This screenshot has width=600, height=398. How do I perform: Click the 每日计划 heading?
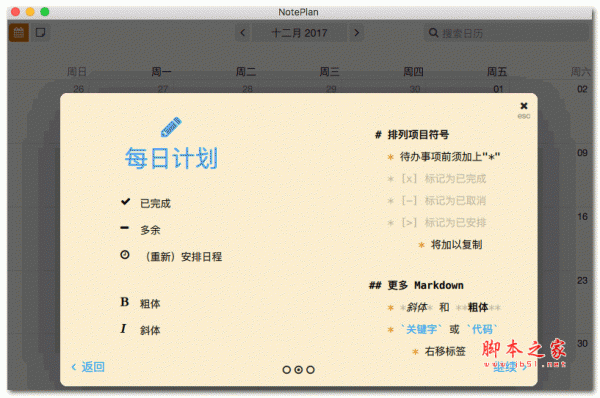(x=171, y=158)
